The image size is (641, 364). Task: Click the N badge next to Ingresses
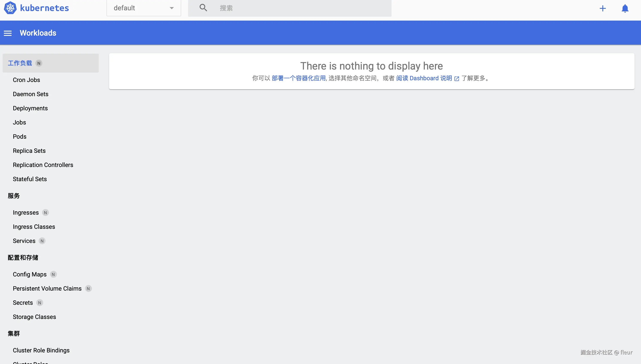tap(45, 212)
